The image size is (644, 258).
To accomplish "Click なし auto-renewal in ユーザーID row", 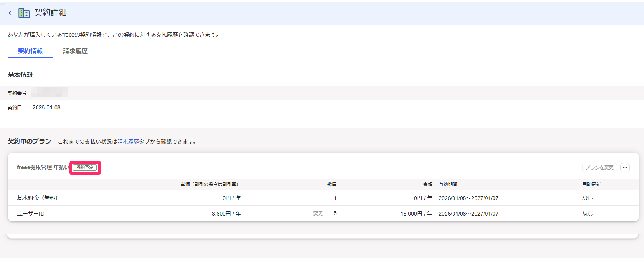I will click(x=588, y=214).
